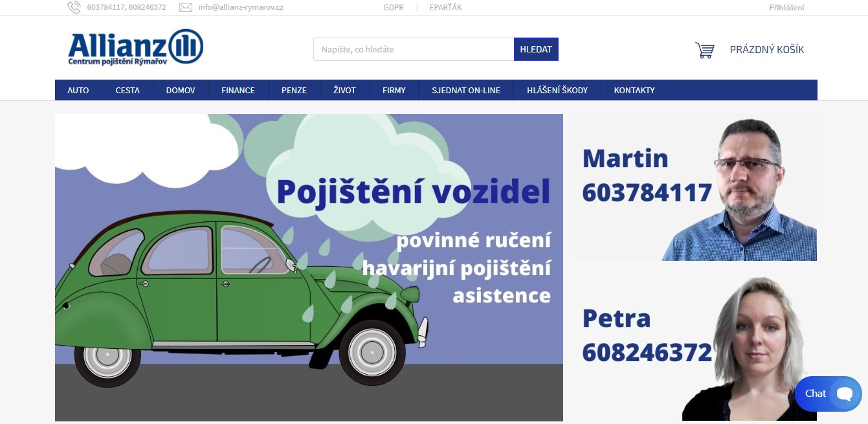Click the Allianz Centrum pojištění Rýmařov logo
This screenshot has width=868, height=424.
coord(136,47)
